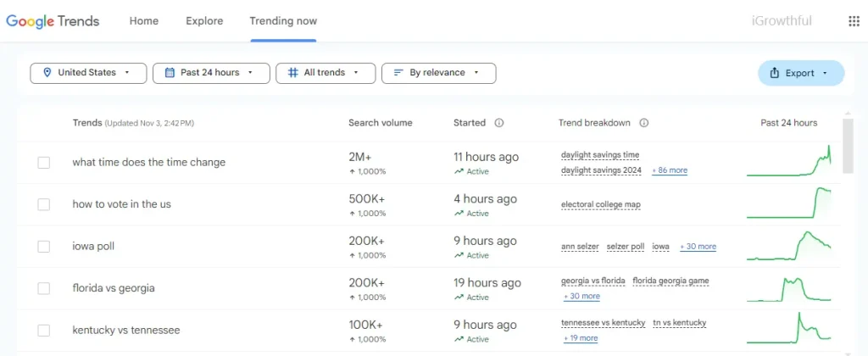Image resolution: width=868 pixels, height=356 pixels.
Task: Open the daylight savings 2024 query
Action: 601,170
